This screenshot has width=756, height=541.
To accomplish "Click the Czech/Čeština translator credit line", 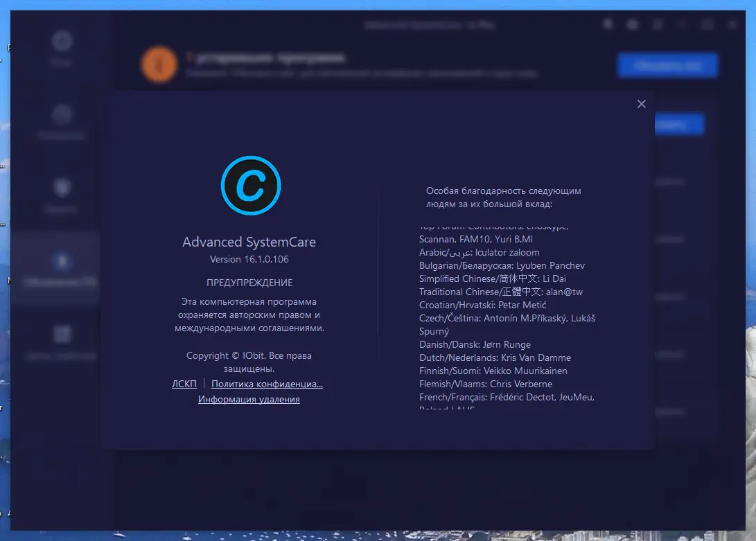I will tap(507, 324).
